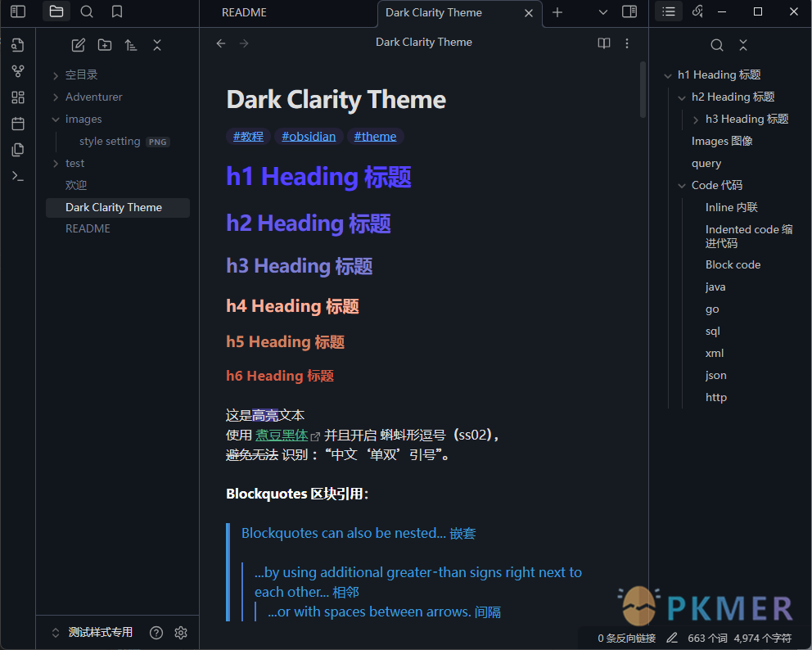Jump to java heading in outline
The width and height of the screenshot is (812, 650).
click(x=715, y=287)
